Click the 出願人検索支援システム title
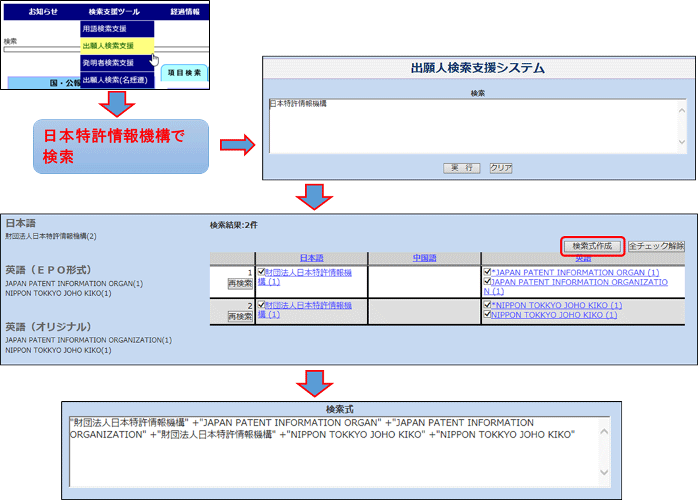 [x=478, y=68]
